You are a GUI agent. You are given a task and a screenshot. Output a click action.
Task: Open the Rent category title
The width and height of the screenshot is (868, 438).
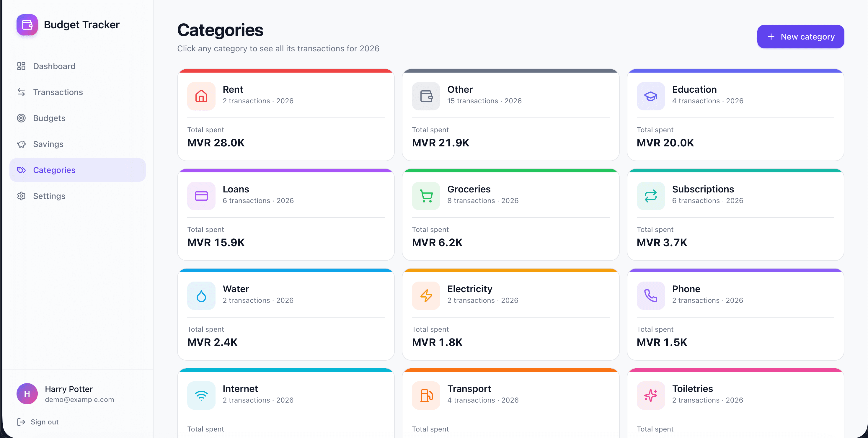tap(233, 89)
